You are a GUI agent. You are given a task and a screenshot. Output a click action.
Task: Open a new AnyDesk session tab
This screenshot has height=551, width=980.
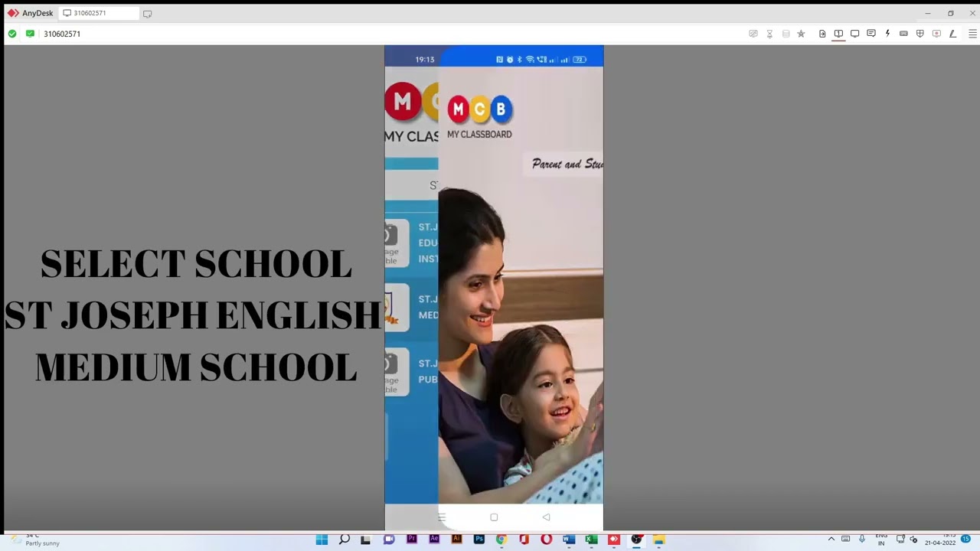coord(148,14)
